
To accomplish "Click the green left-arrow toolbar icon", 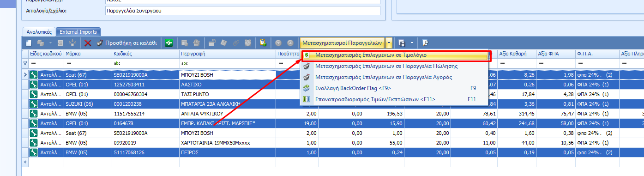I will pyautogui.click(x=169, y=43).
